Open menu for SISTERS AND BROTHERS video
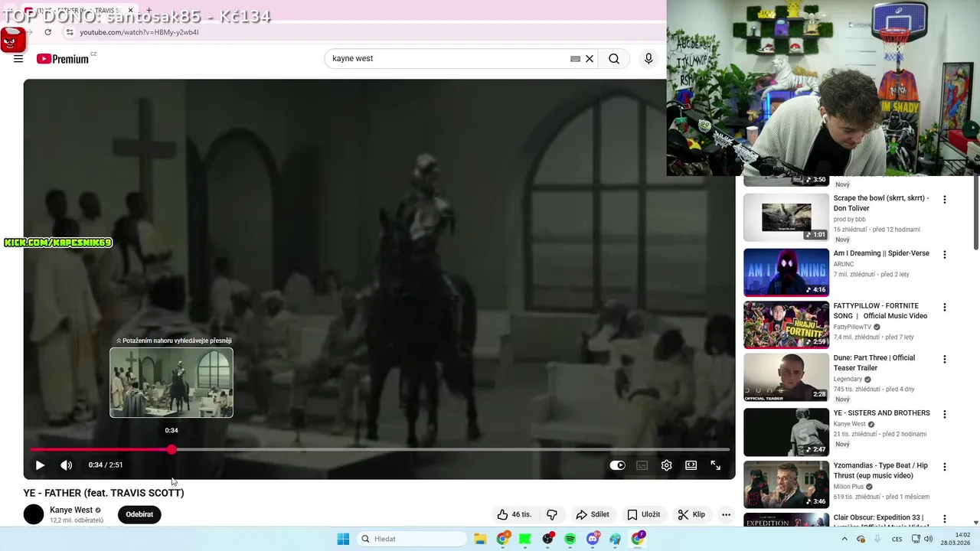The width and height of the screenshot is (980, 551). click(x=944, y=415)
